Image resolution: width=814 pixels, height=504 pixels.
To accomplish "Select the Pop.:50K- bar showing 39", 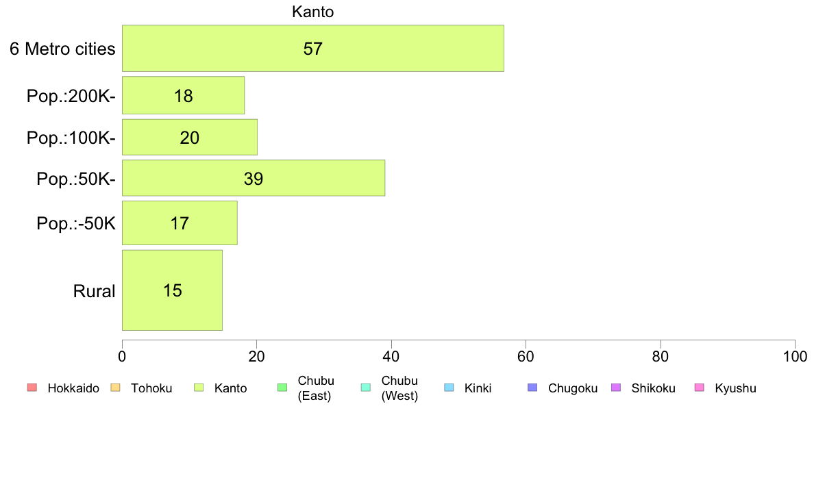I will [x=254, y=178].
